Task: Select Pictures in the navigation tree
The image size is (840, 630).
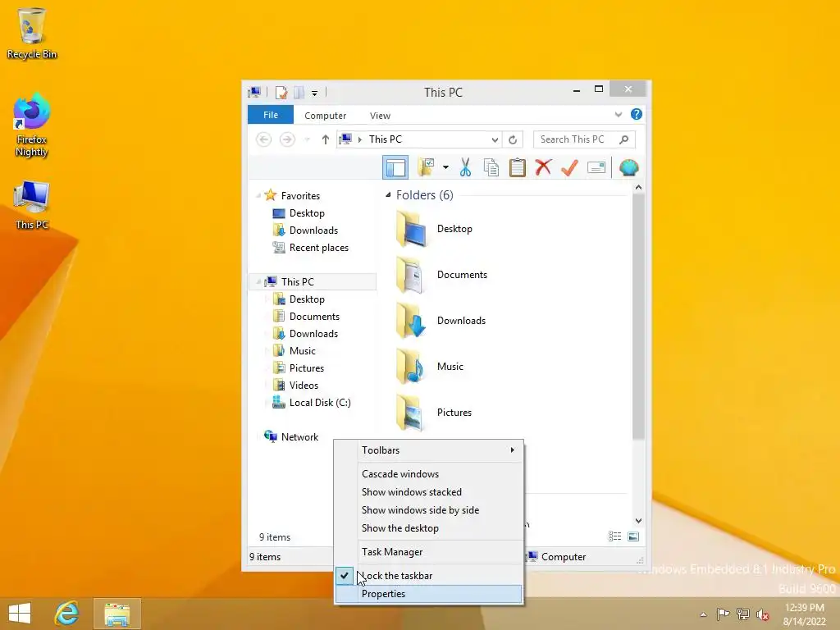Action: pyautogui.click(x=307, y=368)
